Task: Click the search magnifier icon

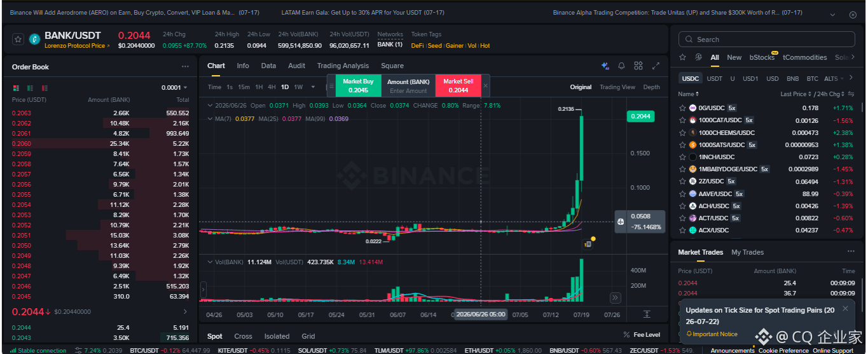Action: click(x=689, y=39)
